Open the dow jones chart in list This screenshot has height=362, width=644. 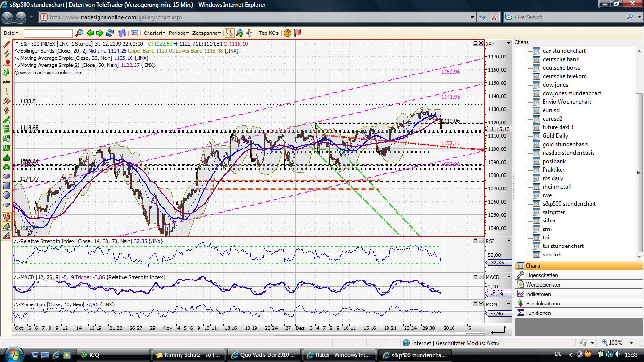coord(555,85)
